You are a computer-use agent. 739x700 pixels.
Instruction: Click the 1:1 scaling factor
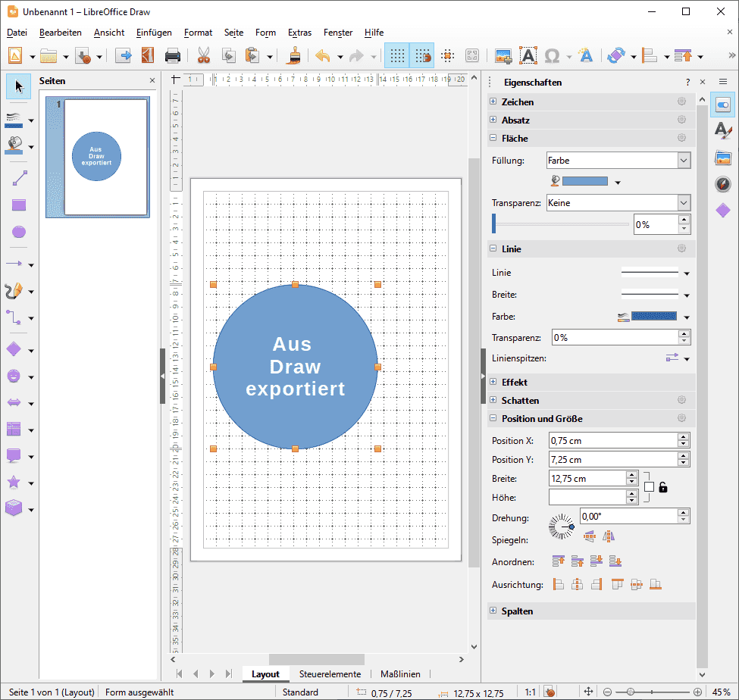531,692
